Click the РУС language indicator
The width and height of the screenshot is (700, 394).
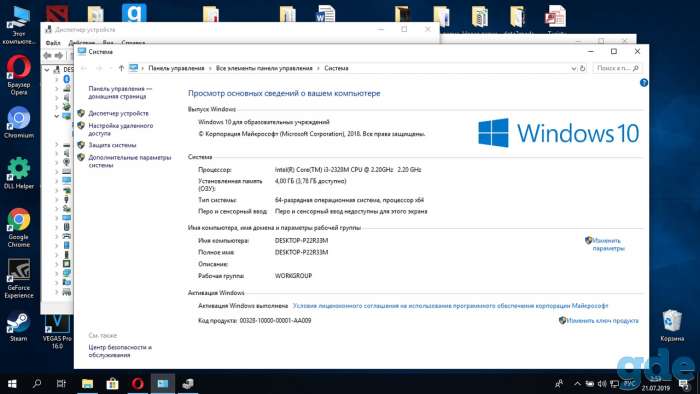pos(629,384)
